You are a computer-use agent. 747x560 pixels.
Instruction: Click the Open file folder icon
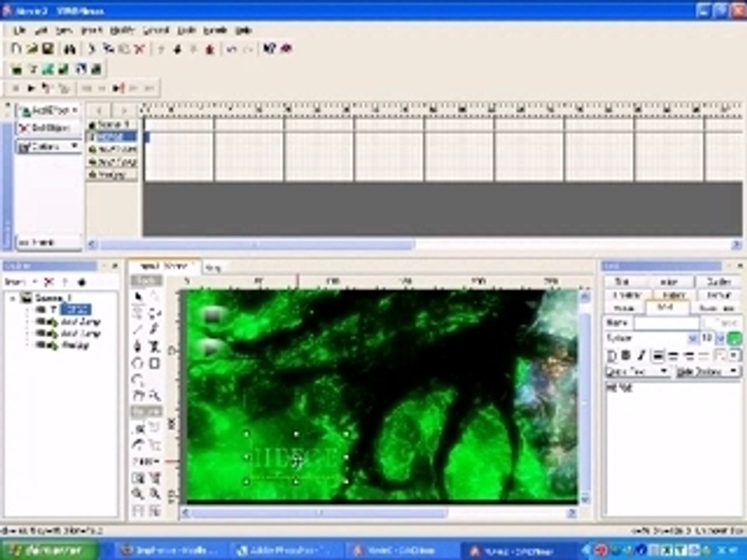coord(32,48)
